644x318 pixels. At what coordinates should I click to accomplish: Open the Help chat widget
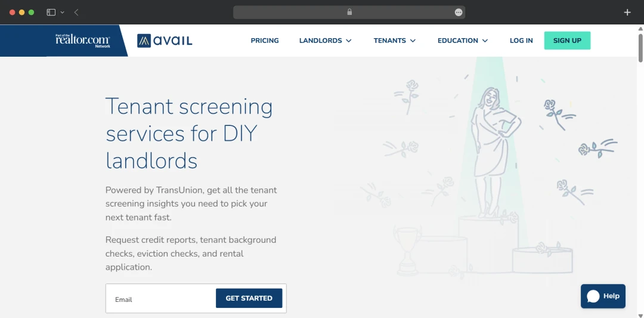(x=603, y=297)
